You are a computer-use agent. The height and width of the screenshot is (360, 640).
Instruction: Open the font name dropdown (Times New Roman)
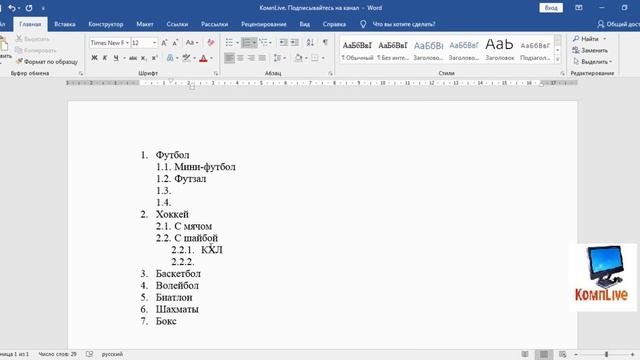point(127,43)
